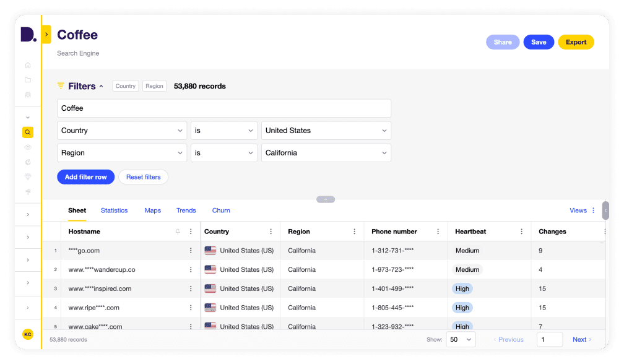Image resolution: width=624 pixels, height=364 pixels.
Task: Click the KC user avatar
Action: click(28, 334)
